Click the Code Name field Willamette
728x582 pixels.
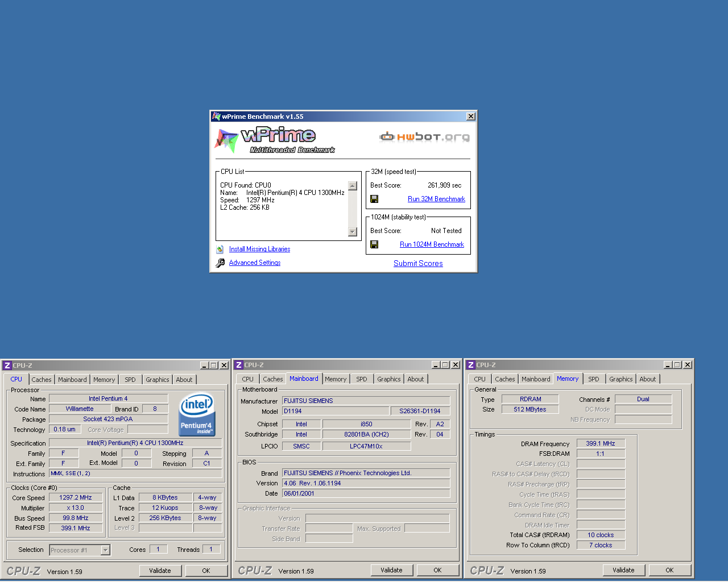(80, 409)
